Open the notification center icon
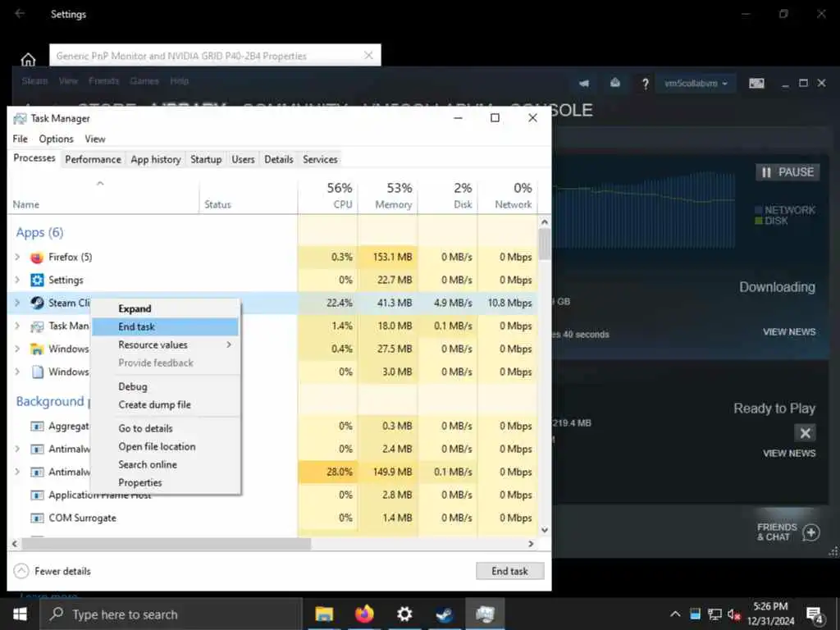This screenshot has height=630, width=840. click(x=815, y=615)
